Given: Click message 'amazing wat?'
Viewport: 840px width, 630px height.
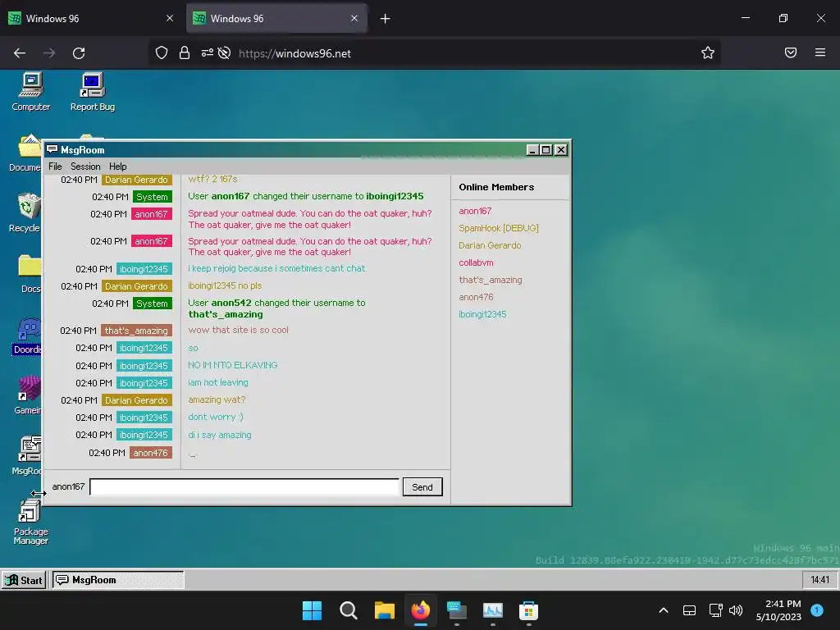Looking at the screenshot, I should coord(217,399).
